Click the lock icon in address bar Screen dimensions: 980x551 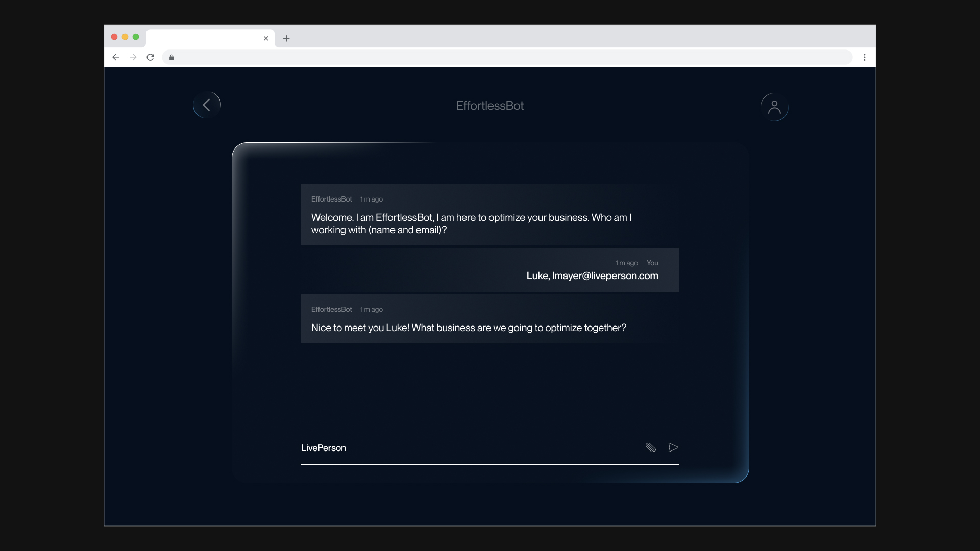pos(172,57)
